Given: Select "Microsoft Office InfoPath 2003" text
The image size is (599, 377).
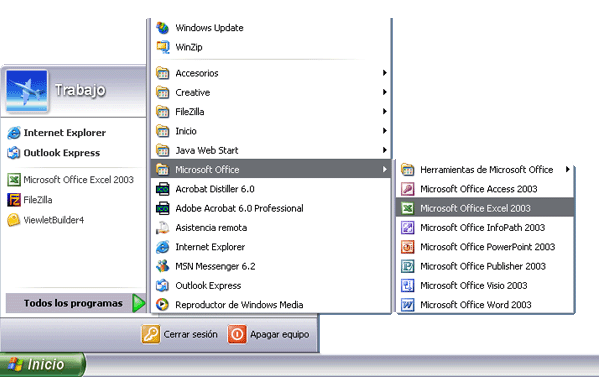Looking at the screenshot, I should [x=482, y=228].
